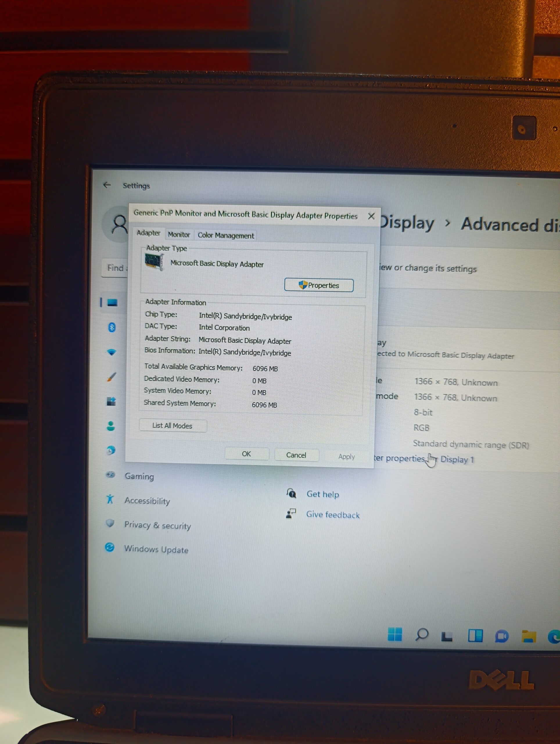Click the Settings back arrow
This screenshot has width=560, height=744.
point(107,185)
